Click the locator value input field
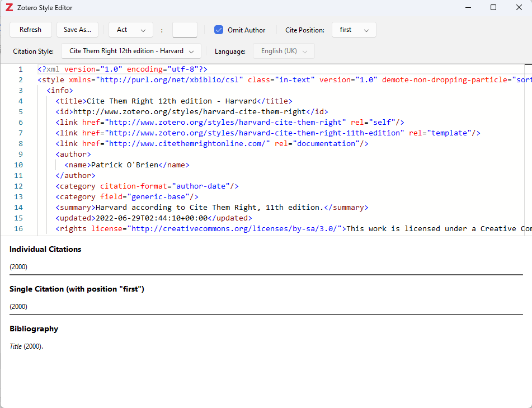532x408 pixels. click(185, 30)
